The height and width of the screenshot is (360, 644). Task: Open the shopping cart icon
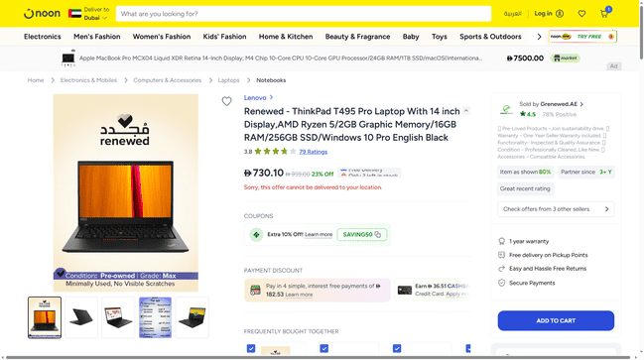coord(604,14)
